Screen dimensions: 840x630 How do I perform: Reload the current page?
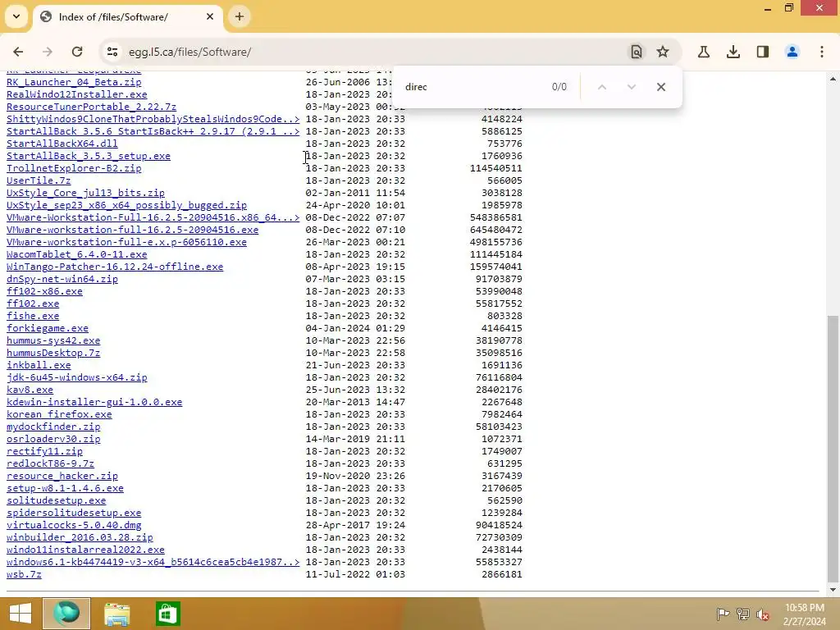77,52
